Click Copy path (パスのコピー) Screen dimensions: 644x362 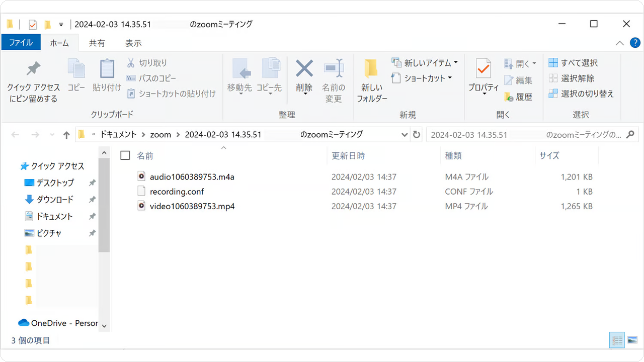tap(151, 78)
